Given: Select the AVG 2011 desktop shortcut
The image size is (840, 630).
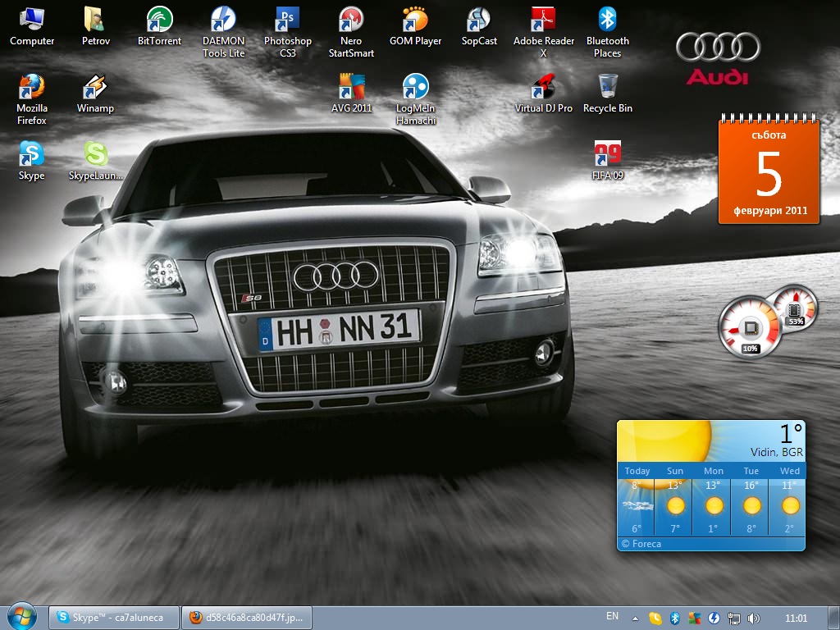Looking at the screenshot, I should 351,94.
